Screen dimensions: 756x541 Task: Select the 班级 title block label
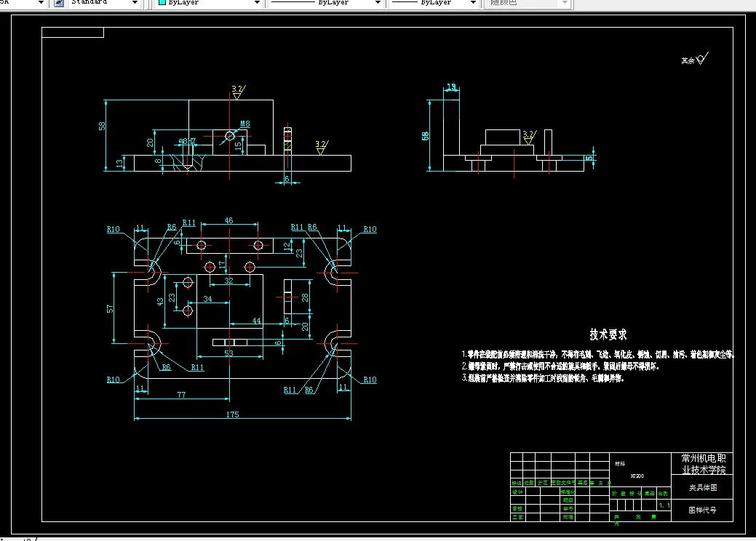click(x=568, y=500)
